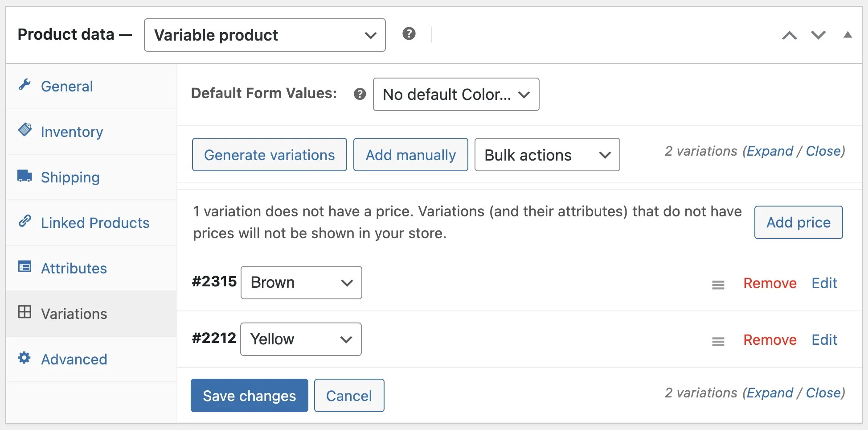Click the bottom Expand variations link
The image size is (868, 430).
click(x=770, y=393)
